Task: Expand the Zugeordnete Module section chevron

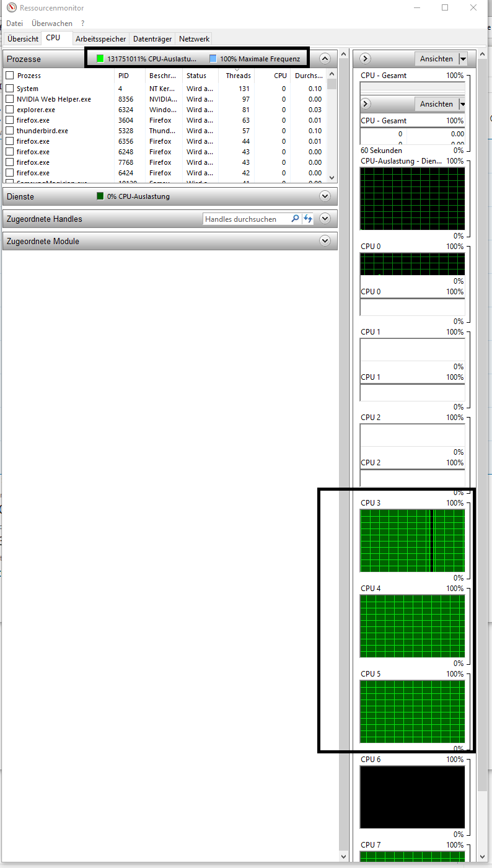Action: pyautogui.click(x=325, y=241)
